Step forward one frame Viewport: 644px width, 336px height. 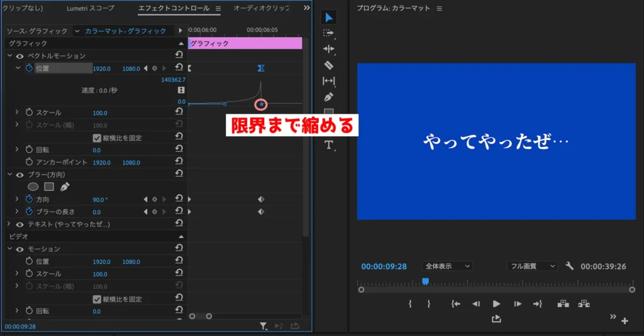point(518,303)
